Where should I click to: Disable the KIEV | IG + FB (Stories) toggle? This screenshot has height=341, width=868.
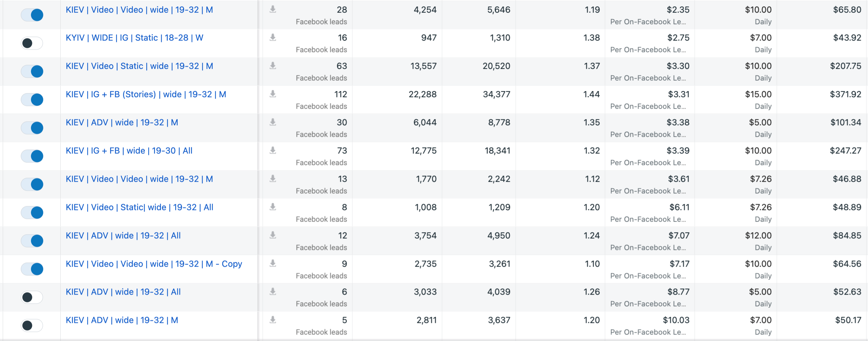click(32, 100)
